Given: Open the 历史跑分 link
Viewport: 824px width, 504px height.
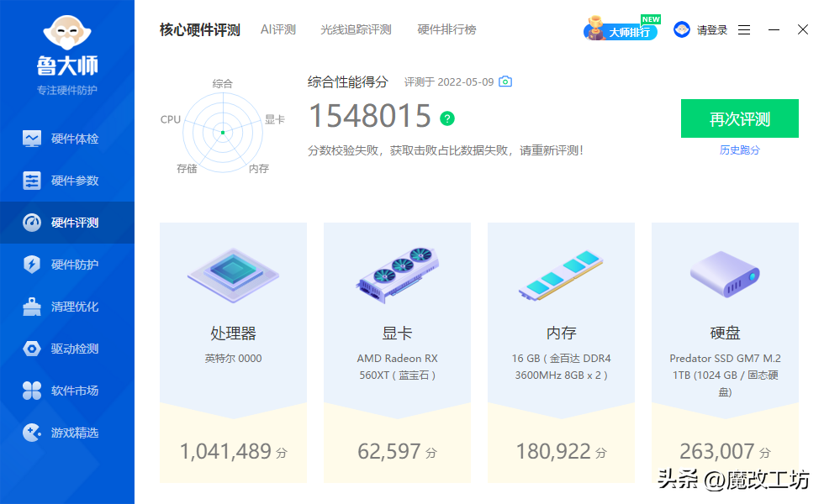Looking at the screenshot, I should pos(739,150).
